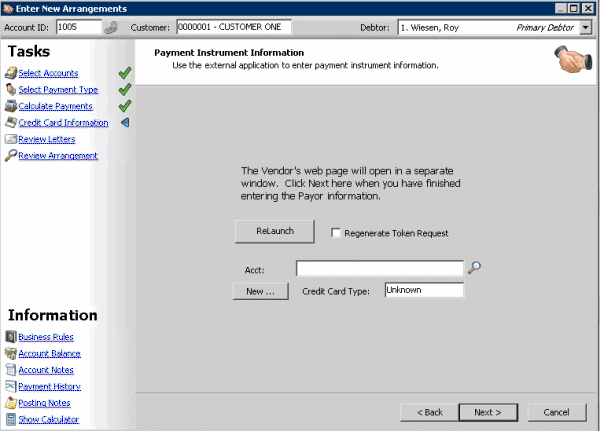The image size is (600, 431).
Task: Click the New ... button
Action: point(261,291)
